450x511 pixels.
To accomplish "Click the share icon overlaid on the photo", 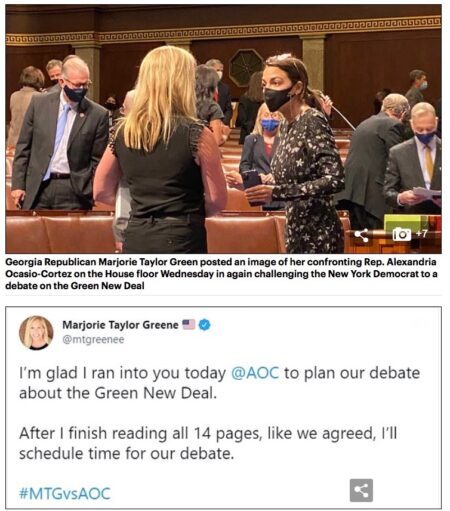I will coord(361,235).
